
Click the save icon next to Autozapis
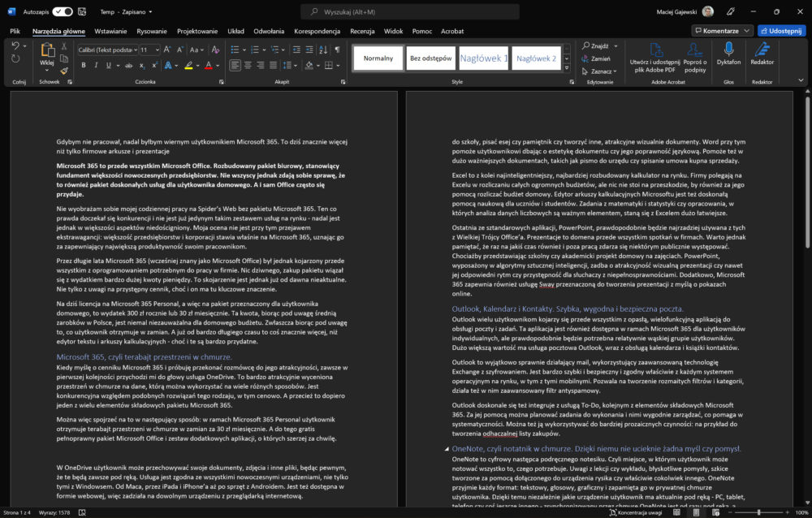[x=82, y=11]
